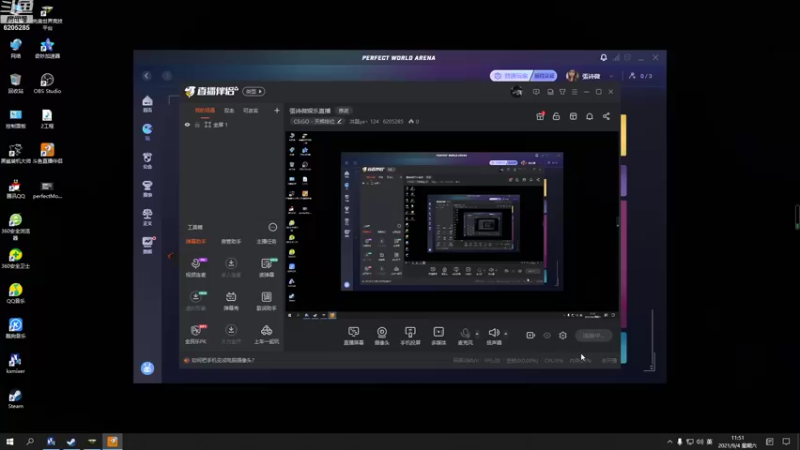Open the mode switch pill next to logo
The height and width of the screenshot is (450, 800).
(x=254, y=91)
